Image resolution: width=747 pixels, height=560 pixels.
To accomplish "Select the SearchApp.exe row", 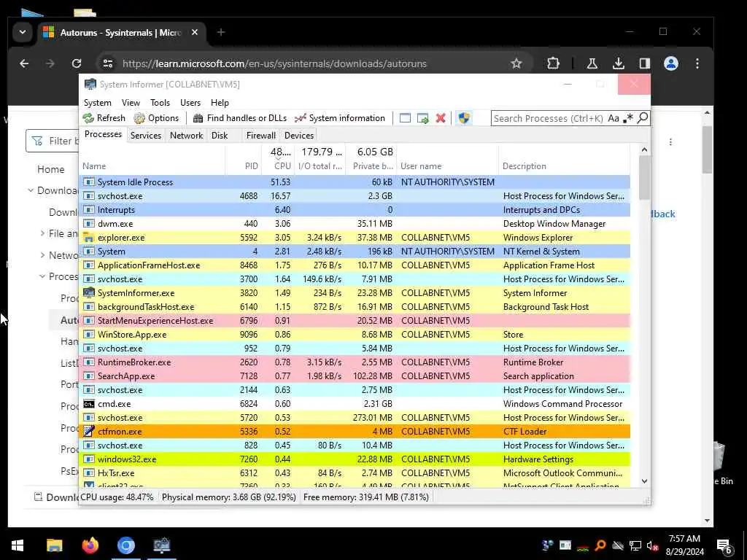I will (355, 376).
